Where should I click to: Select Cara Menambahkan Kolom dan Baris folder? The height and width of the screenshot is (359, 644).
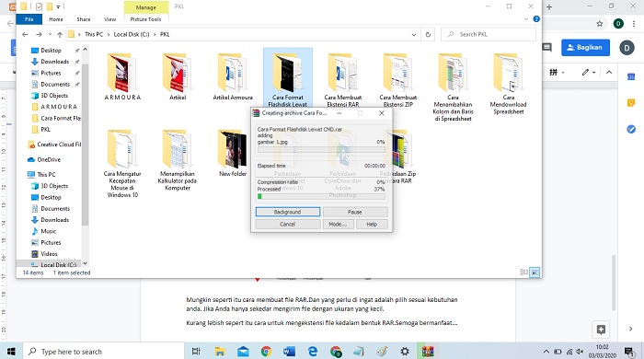coord(453,87)
